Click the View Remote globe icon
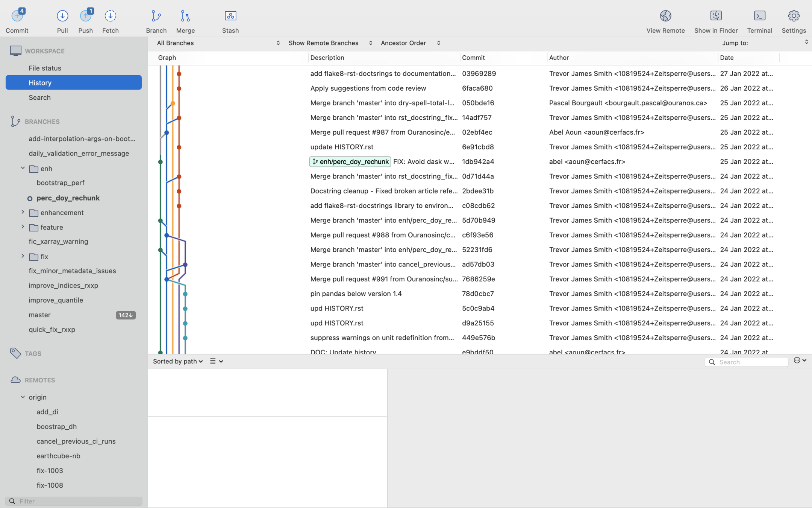Image resolution: width=812 pixels, height=508 pixels. [665, 16]
